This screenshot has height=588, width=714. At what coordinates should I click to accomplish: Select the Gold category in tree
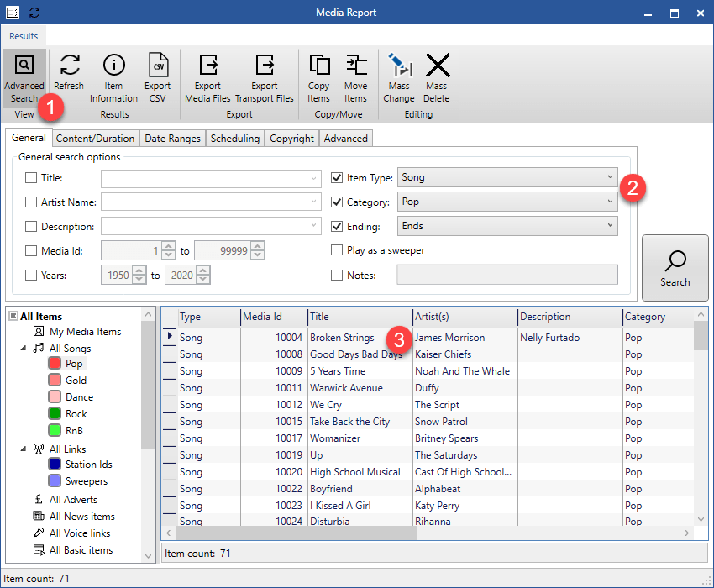tap(76, 381)
